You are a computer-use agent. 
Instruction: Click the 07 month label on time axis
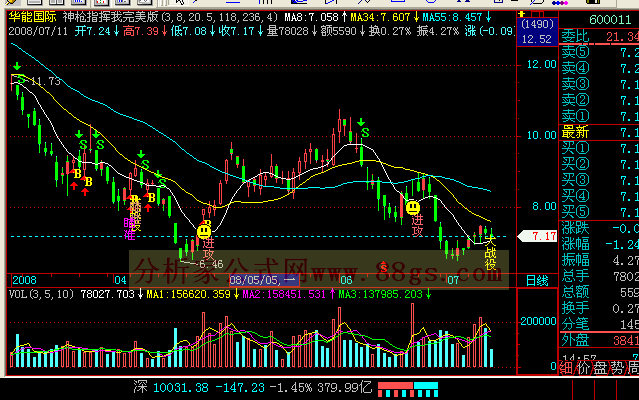click(x=453, y=280)
